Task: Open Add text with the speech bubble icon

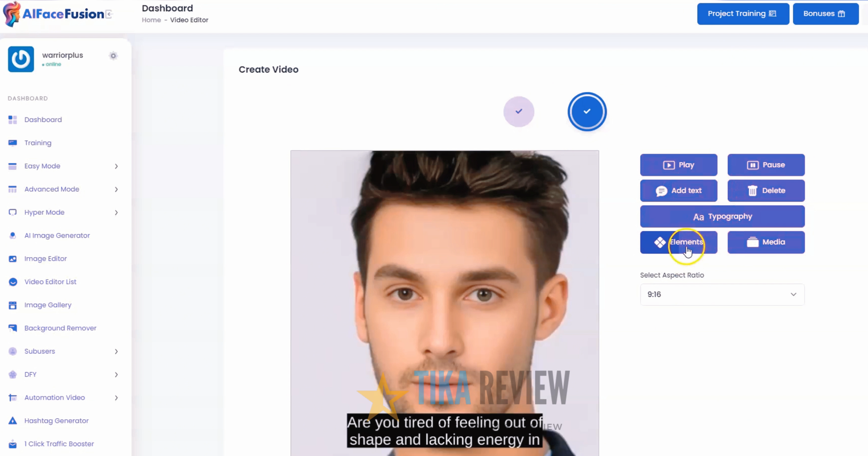Action: (661, 191)
